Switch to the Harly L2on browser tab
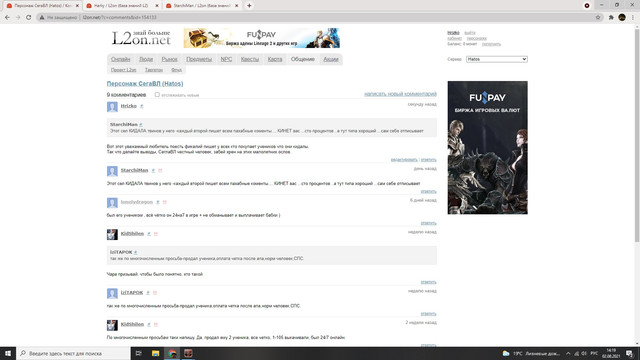This screenshot has height=360, width=640. pos(121,6)
